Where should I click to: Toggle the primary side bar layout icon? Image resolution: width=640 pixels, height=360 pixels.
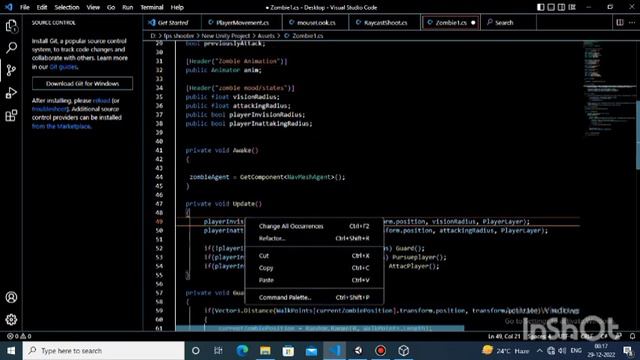pyautogui.click(x=540, y=7)
